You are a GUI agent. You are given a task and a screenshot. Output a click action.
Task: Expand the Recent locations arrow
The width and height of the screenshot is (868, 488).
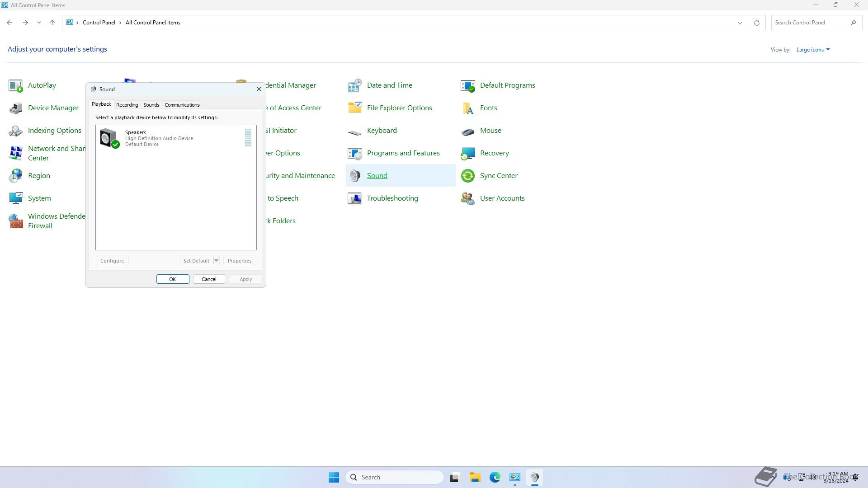point(39,23)
